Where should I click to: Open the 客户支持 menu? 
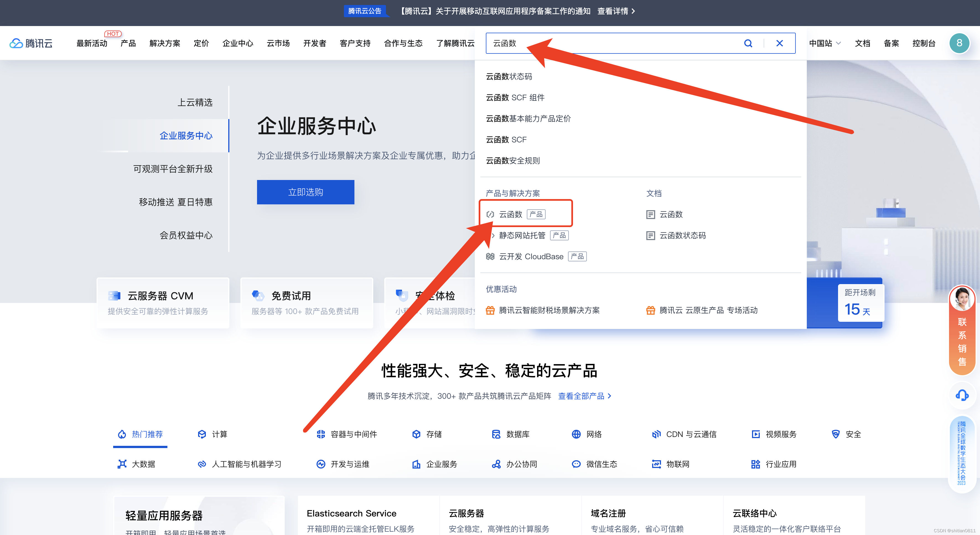coord(355,43)
